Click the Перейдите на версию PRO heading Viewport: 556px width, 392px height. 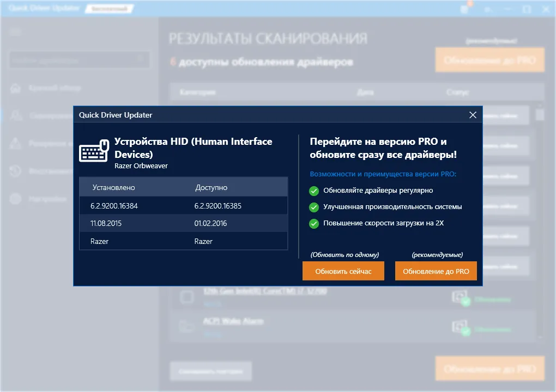tap(383, 148)
